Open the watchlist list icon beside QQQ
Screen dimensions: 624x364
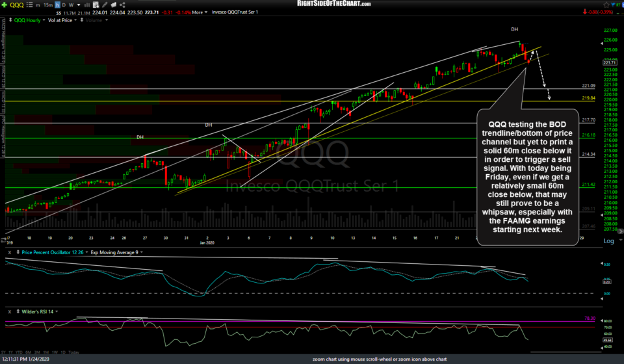pyautogui.click(x=29, y=5)
